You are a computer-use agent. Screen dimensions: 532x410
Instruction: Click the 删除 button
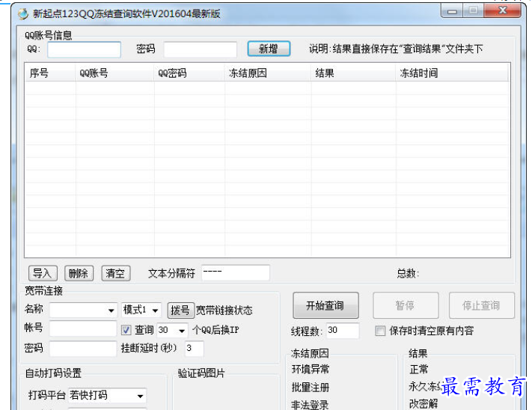pos(79,273)
